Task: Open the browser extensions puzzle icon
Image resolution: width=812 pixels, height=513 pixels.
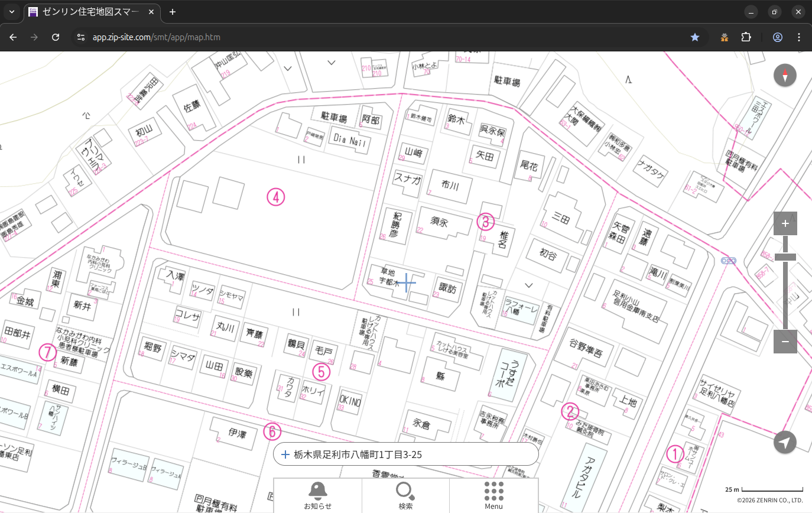Action: pos(746,37)
